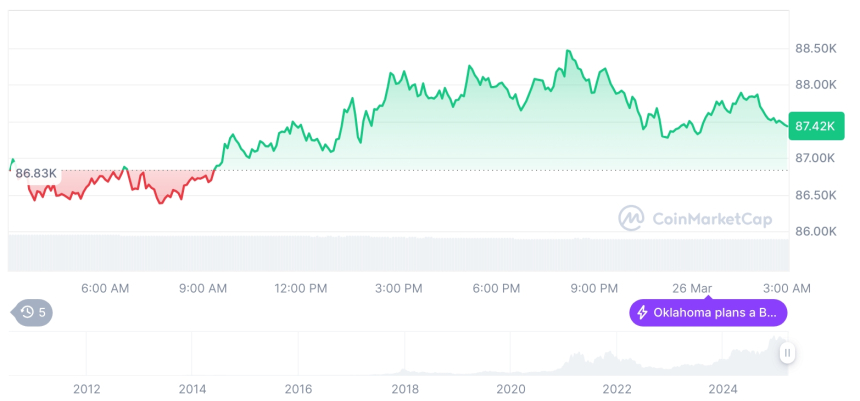Click the green 87.42K current price tag
Image resolution: width=860 pixels, height=401 pixels.
812,126
